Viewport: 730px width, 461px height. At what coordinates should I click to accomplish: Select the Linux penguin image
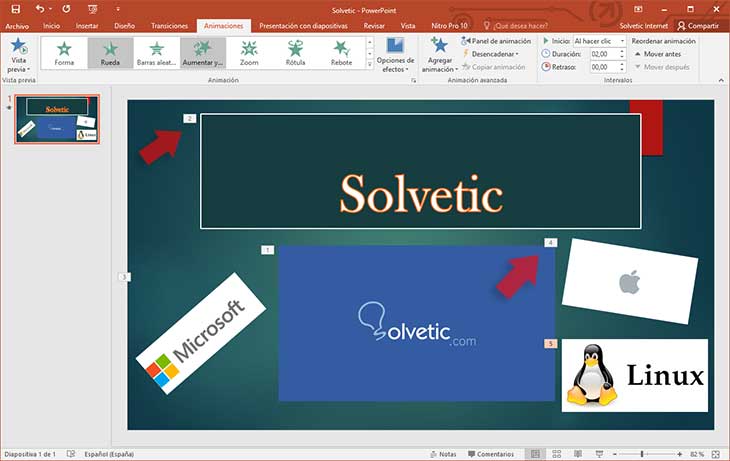635,375
